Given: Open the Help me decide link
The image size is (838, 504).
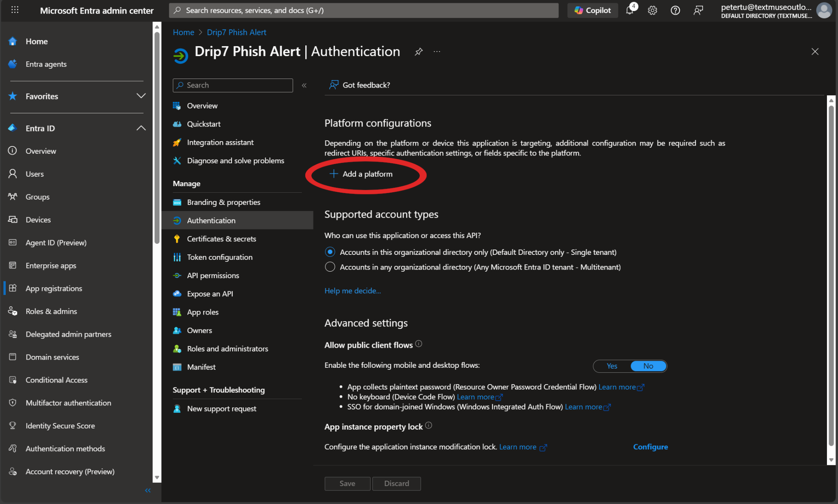Looking at the screenshot, I should pyautogui.click(x=353, y=291).
